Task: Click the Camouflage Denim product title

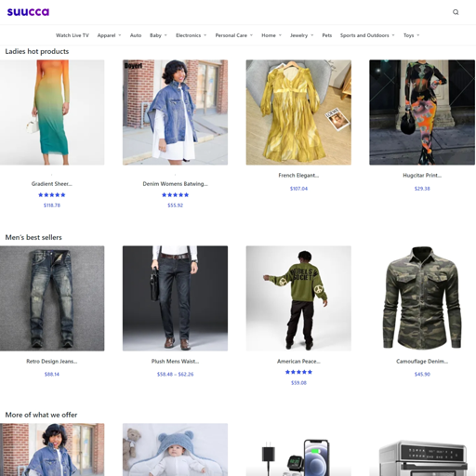Action: pyautogui.click(x=422, y=362)
